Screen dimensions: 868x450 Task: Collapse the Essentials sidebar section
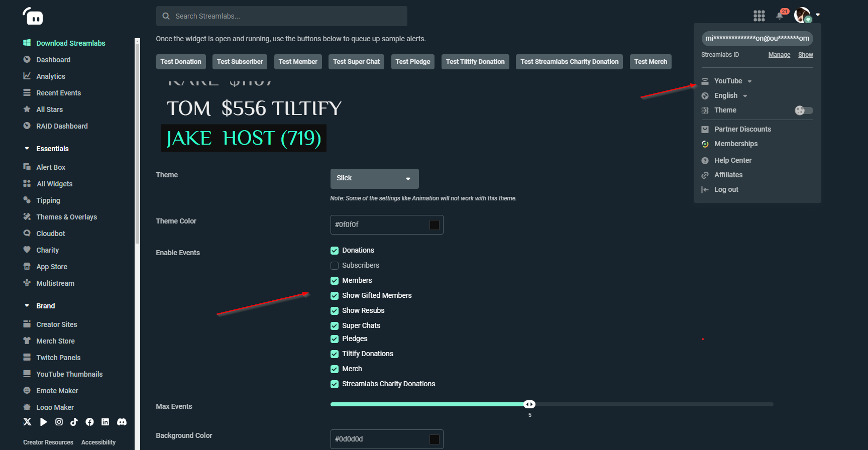coord(27,149)
